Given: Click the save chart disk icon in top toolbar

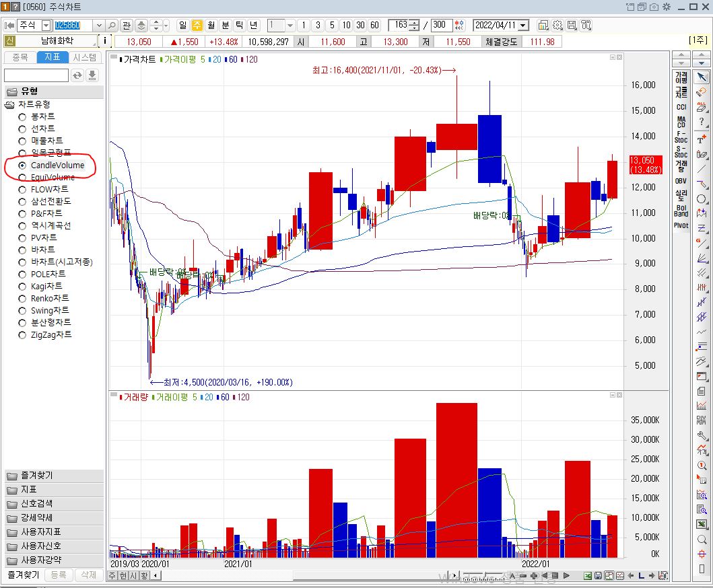Looking at the screenshot, I should 572,26.
